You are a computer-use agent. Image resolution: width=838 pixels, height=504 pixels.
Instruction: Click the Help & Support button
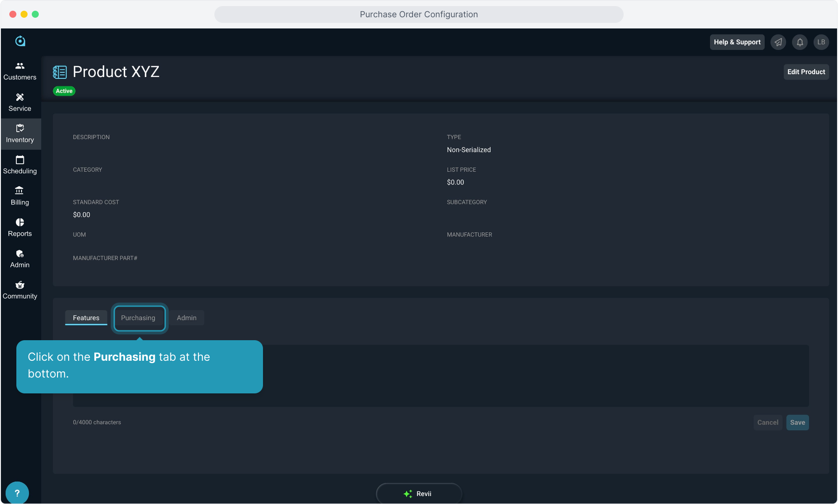[x=737, y=42]
